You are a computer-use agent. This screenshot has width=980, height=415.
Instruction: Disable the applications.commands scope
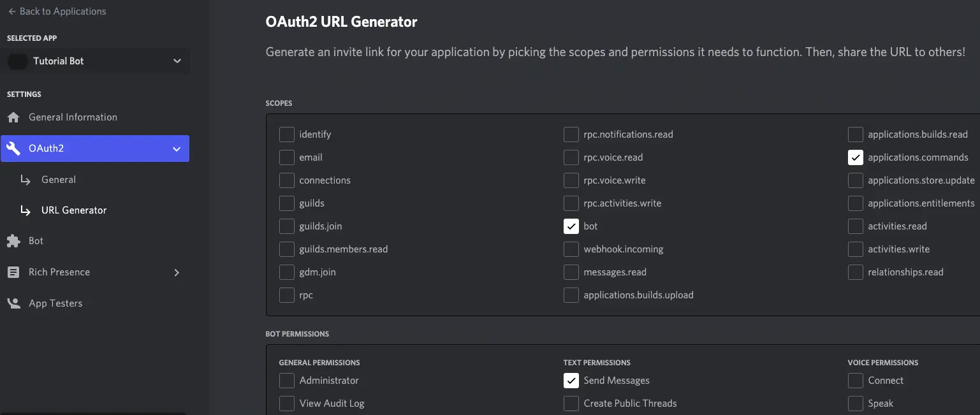[855, 157]
